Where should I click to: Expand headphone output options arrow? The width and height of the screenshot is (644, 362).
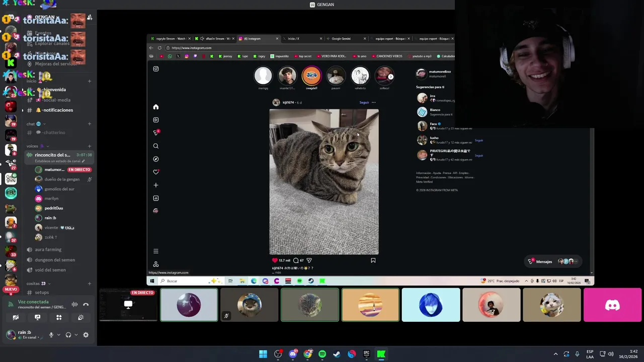[76, 335]
